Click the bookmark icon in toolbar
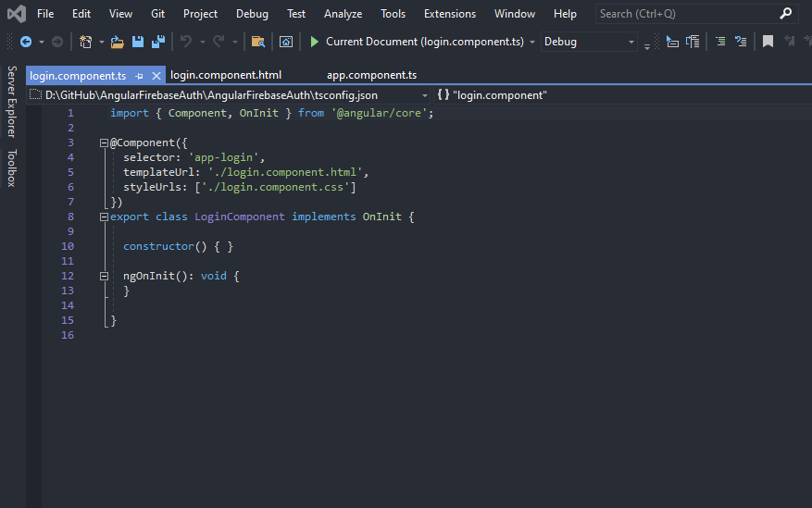The width and height of the screenshot is (812, 508). [768, 42]
